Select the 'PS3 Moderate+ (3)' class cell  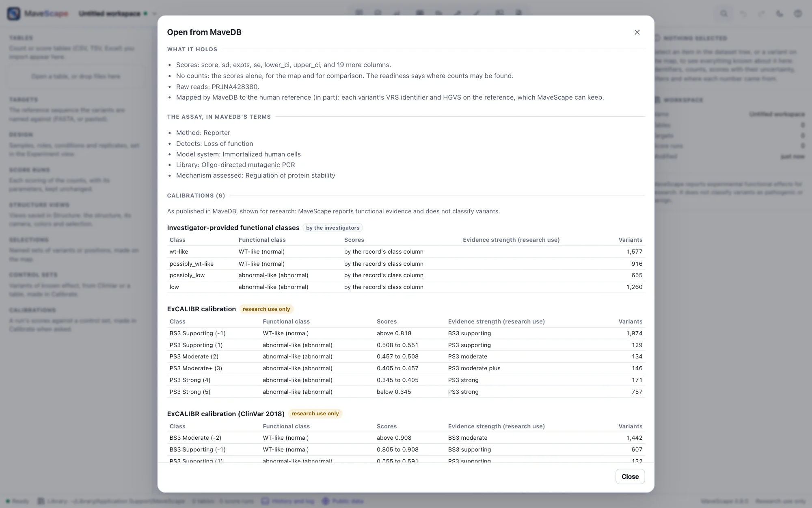pyautogui.click(x=196, y=368)
